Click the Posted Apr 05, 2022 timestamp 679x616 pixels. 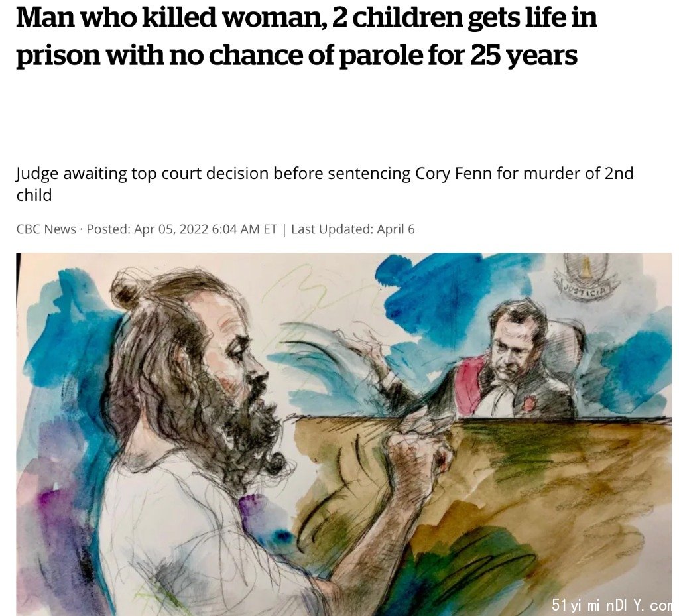(182, 229)
